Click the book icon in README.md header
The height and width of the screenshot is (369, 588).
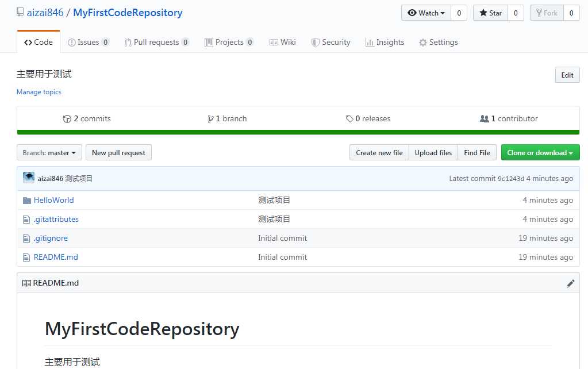coord(26,283)
